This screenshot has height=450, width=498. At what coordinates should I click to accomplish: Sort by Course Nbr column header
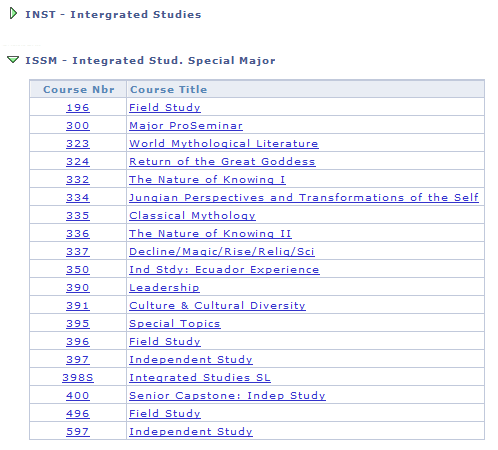tap(79, 89)
